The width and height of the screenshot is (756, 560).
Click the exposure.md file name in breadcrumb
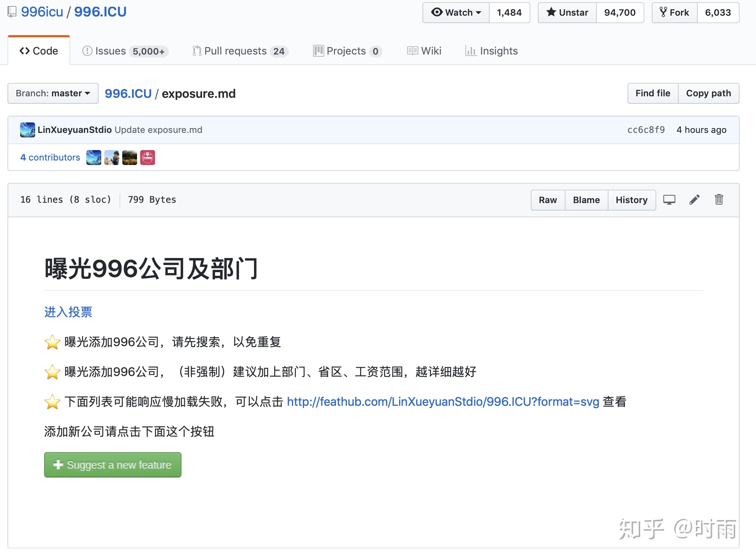pos(199,94)
